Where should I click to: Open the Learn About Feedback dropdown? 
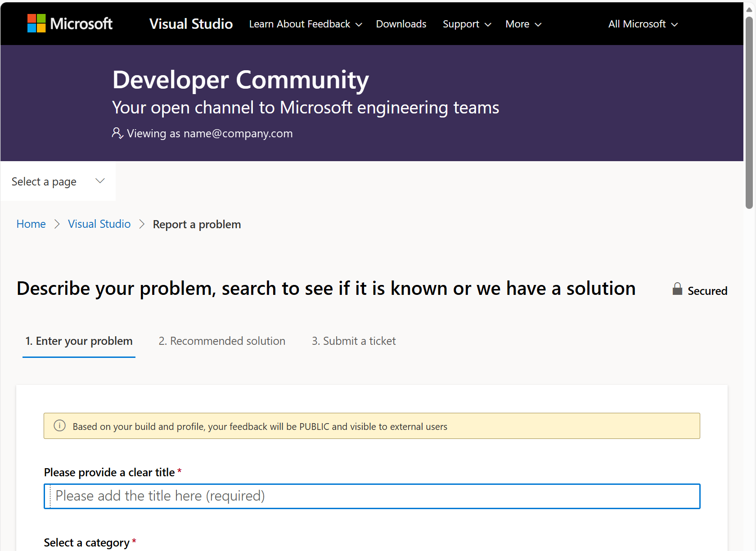pos(305,24)
